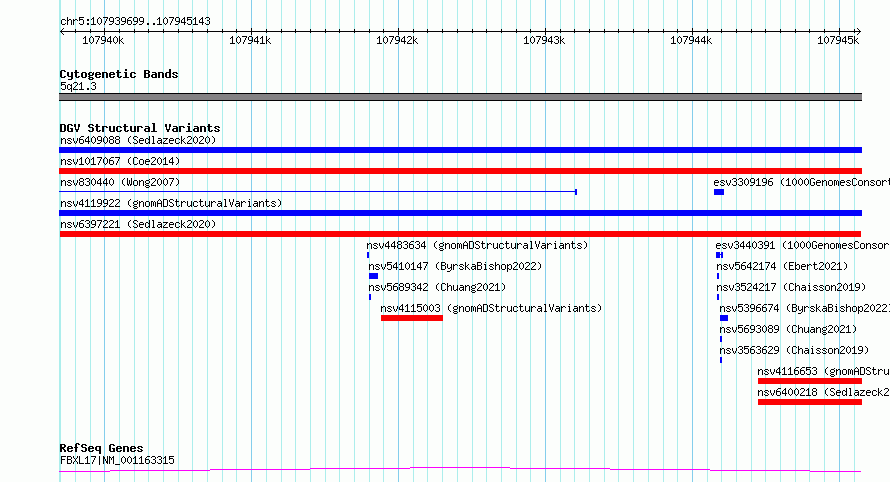890x482 pixels.
Task: Select the gray 5q21.3 cytogenetic band bar
Action: (x=460, y=97)
